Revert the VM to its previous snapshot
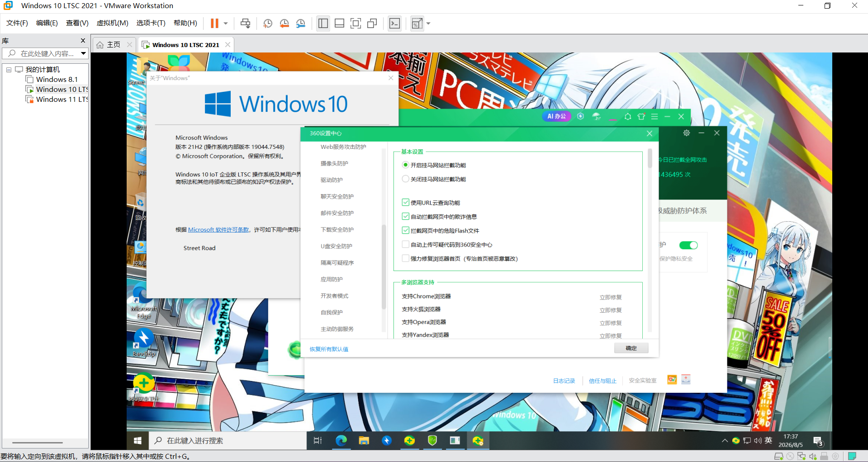 point(284,23)
